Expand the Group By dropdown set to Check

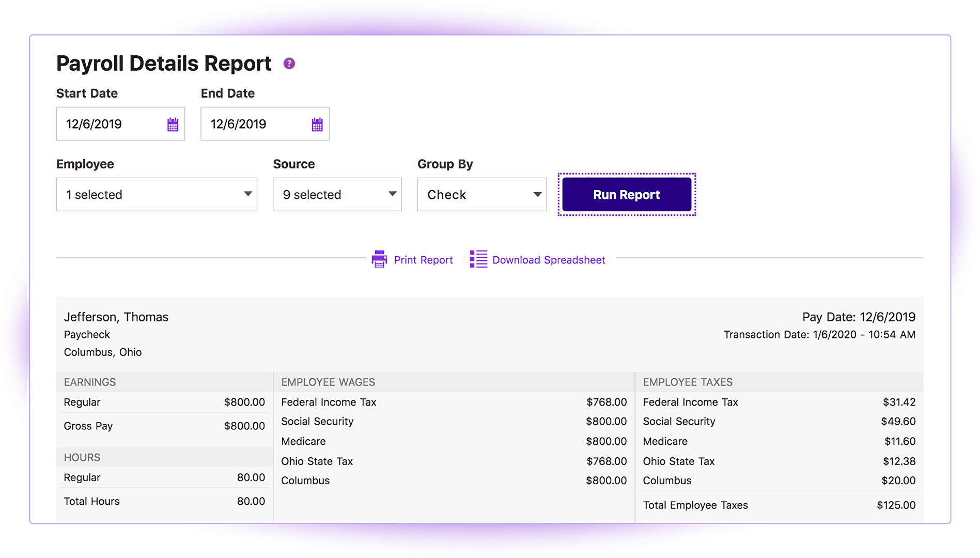coord(481,195)
